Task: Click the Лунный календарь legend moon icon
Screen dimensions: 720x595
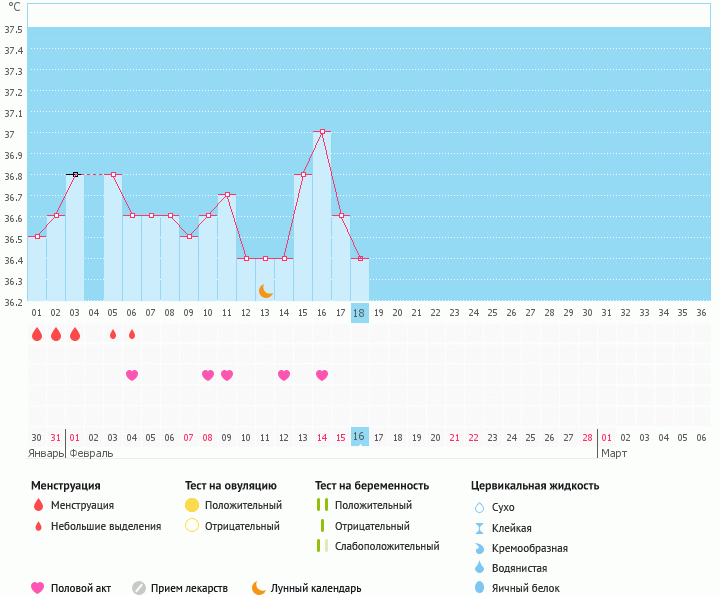Action: (x=258, y=588)
